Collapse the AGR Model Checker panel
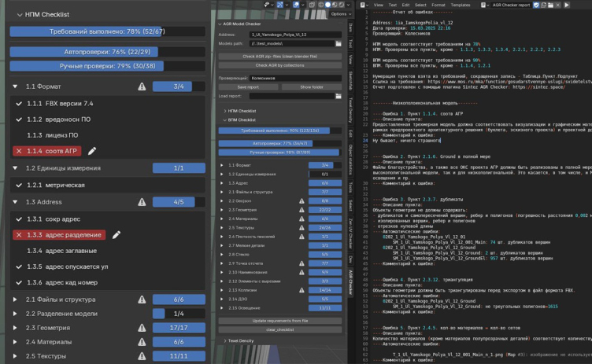The width and height of the screenshot is (592, 364). pos(220,24)
